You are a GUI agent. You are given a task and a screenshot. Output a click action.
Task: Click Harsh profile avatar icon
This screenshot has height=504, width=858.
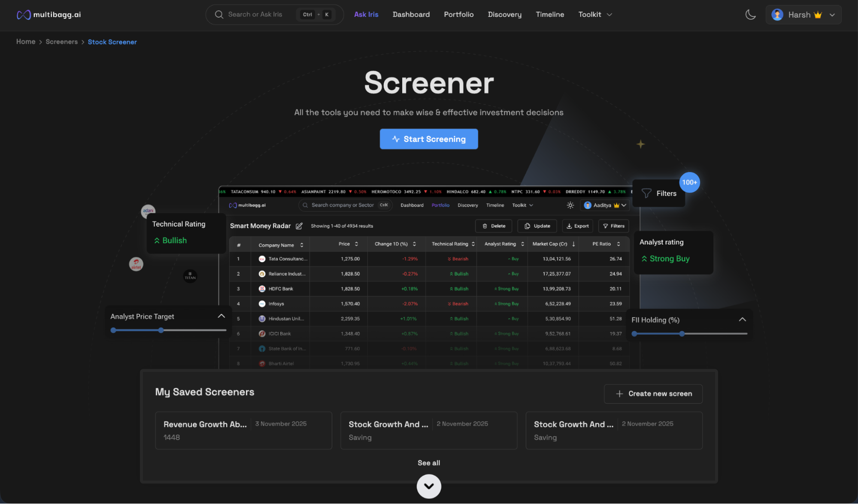click(777, 15)
